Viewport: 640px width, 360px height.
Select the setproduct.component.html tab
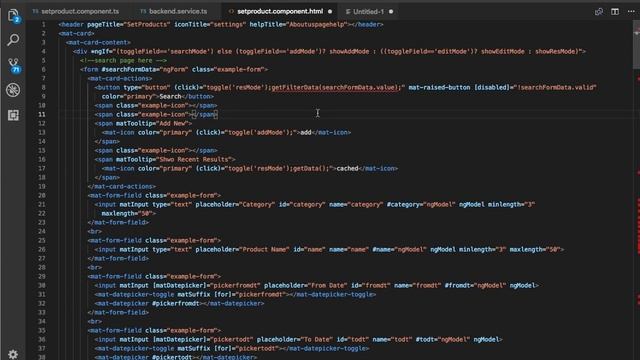pyautogui.click(x=280, y=11)
